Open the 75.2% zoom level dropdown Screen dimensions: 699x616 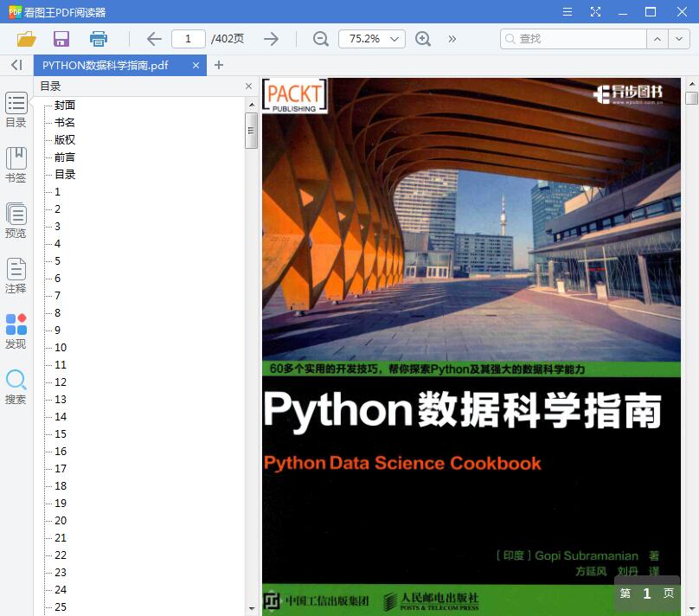pyautogui.click(x=372, y=39)
